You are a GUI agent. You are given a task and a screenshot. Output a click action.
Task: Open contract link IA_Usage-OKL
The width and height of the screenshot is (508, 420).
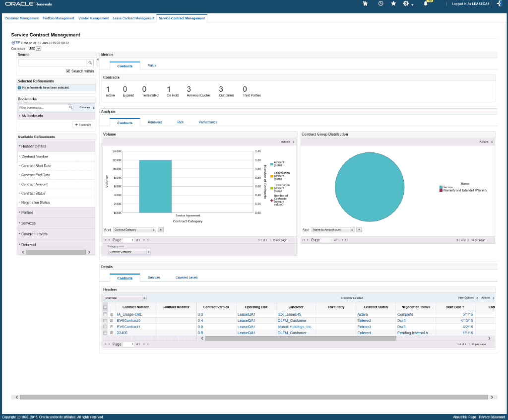[129, 314]
